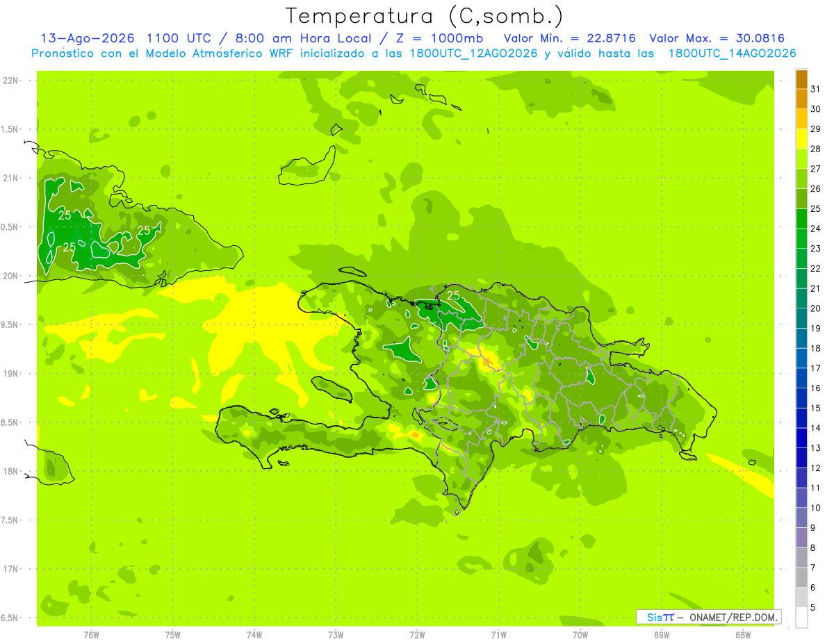The height and width of the screenshot is (644, 834).
Task: Click the 19N latitude tick label
Action: [x=10, y=374]
